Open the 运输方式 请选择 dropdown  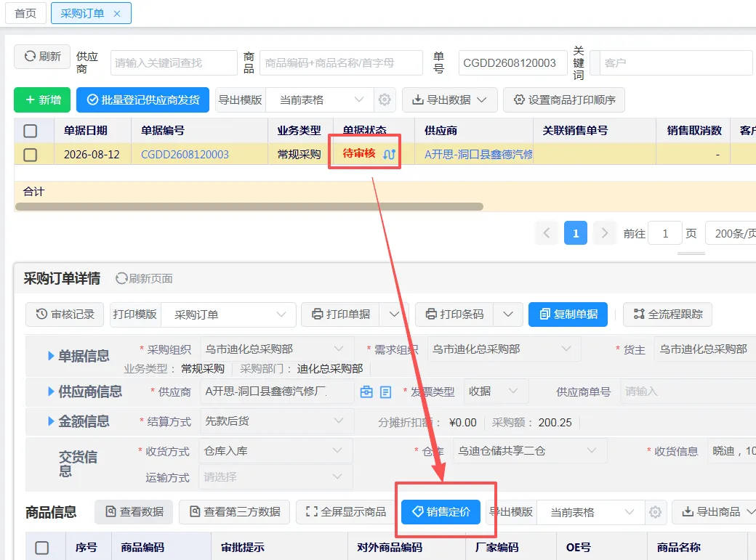[x=276, y=477]
